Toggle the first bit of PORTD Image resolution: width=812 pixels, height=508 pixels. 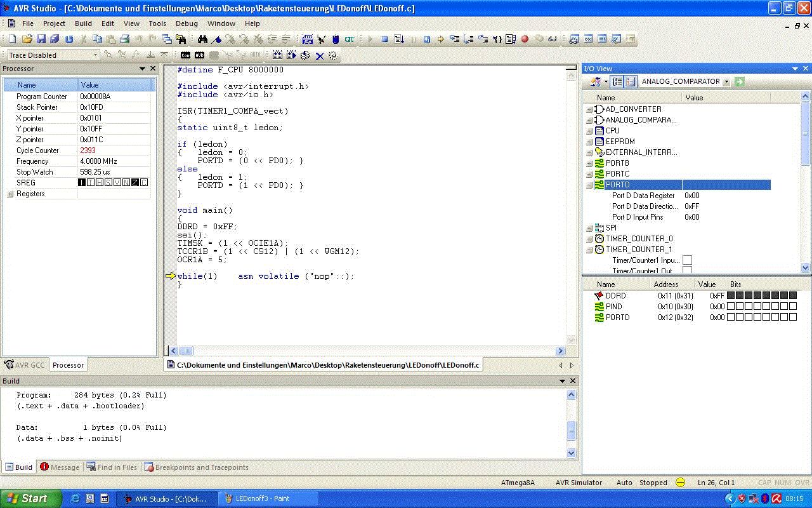[731, 317]
